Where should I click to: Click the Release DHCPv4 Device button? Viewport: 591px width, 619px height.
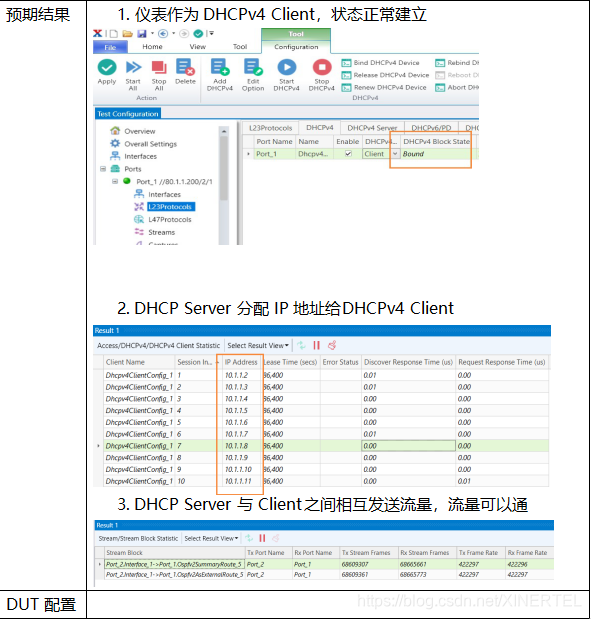pyautogui.click(x=385, y=75)
